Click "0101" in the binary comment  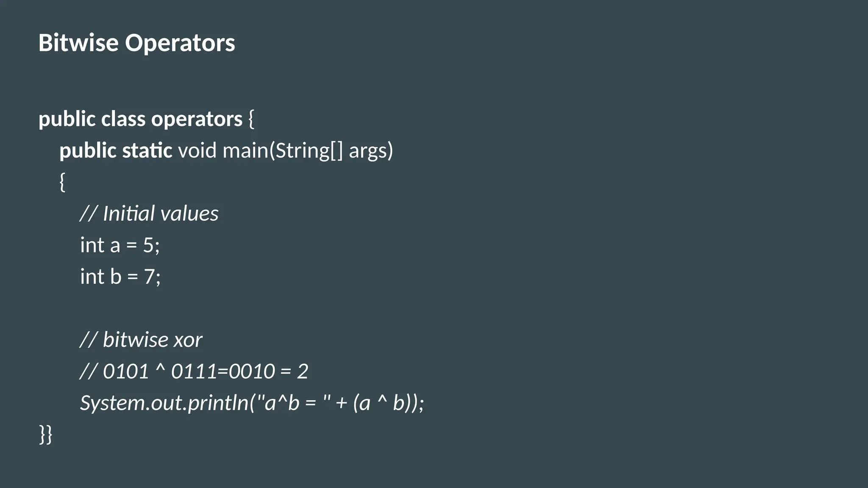[x=126, y=372]
